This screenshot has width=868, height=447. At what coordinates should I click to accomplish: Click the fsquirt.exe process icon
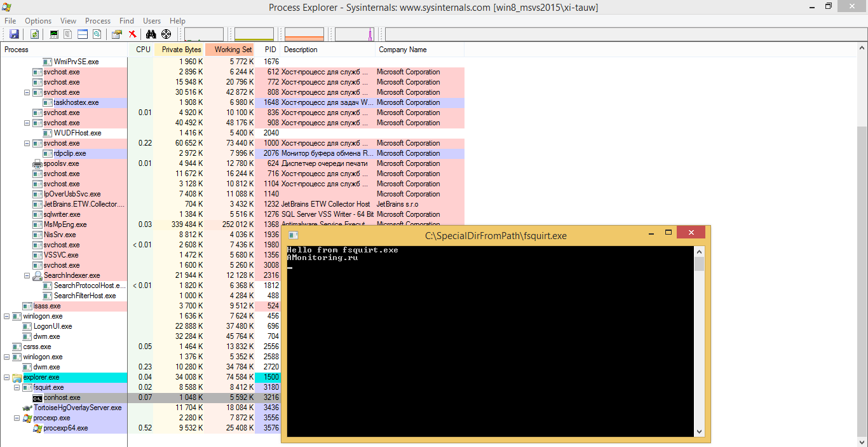point(27,387)
